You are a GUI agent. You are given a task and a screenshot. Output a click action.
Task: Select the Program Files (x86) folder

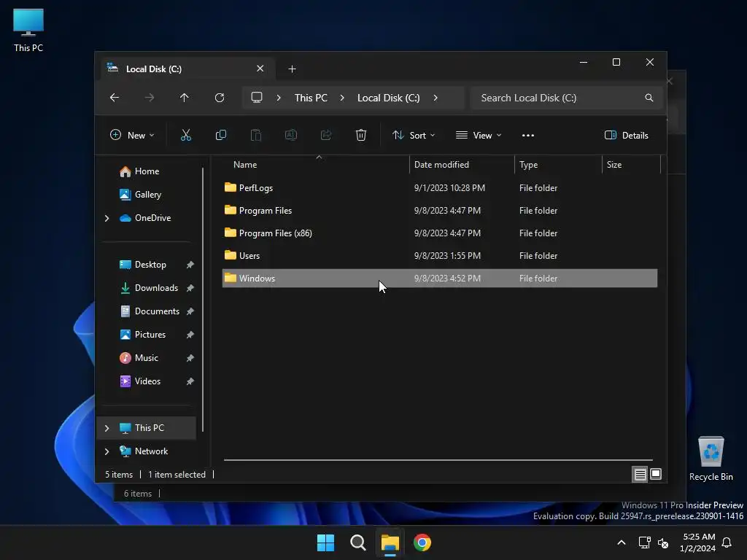(x=440, y=233)
